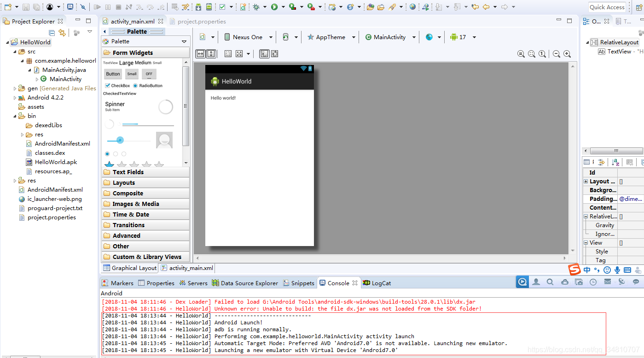Image resolution: width=644 pixels, height=358 pixels.
Task: Open the Text Fields palette category
Action: click(x=145, y=172)
